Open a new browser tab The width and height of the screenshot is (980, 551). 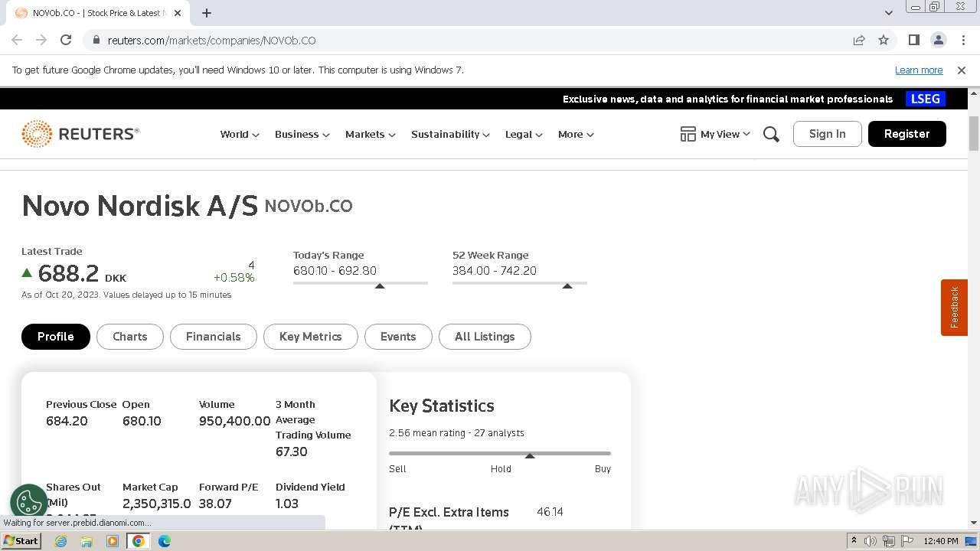[207, 13]
